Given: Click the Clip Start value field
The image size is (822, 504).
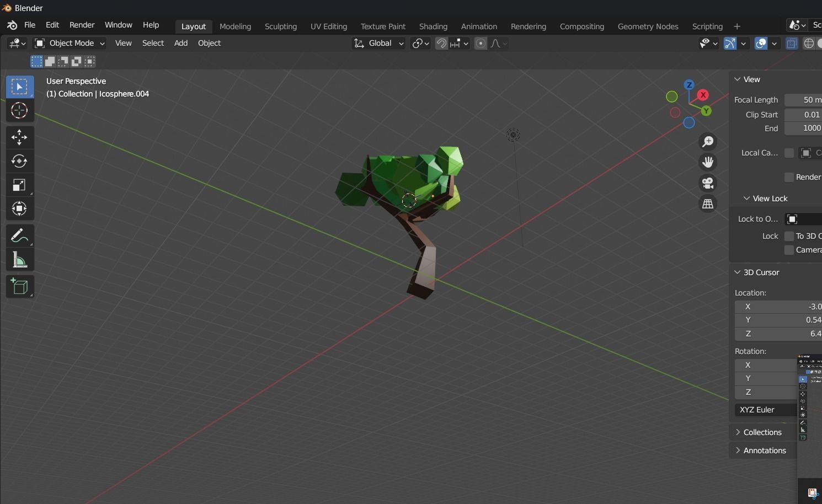Looking at the screenshot, I should click(x=803, y=115).
